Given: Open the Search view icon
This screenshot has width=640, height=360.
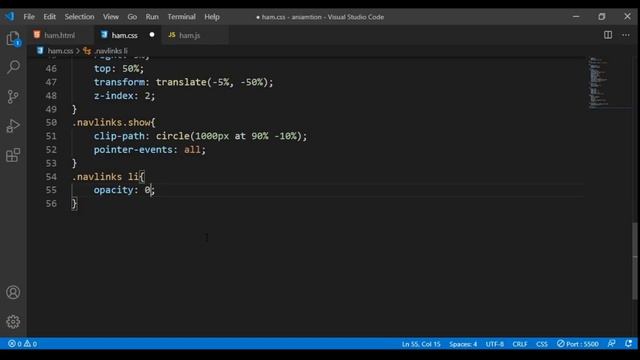Looking at the screenshot, I should click(x=13, y=67).
